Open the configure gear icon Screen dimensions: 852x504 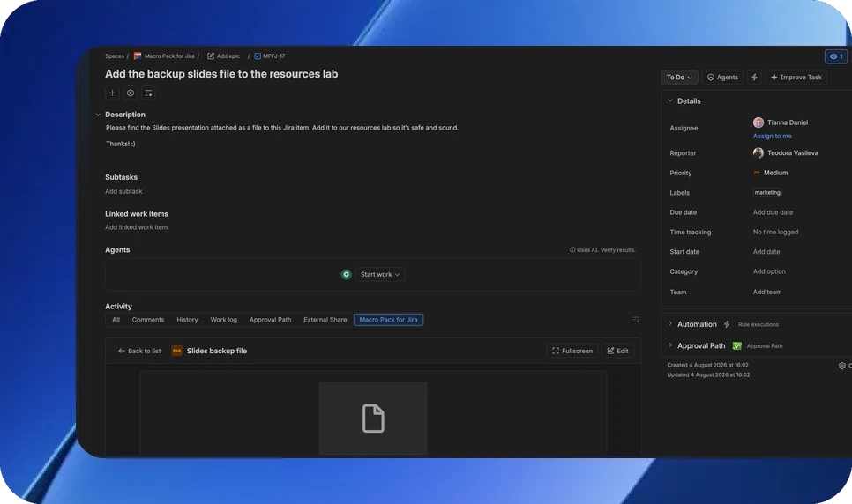pos(841,366)
